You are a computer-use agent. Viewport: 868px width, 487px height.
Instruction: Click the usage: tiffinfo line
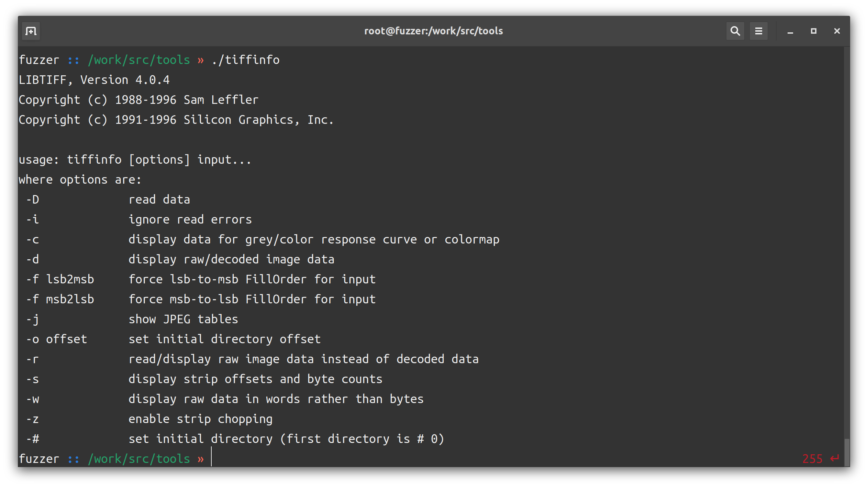135,160
